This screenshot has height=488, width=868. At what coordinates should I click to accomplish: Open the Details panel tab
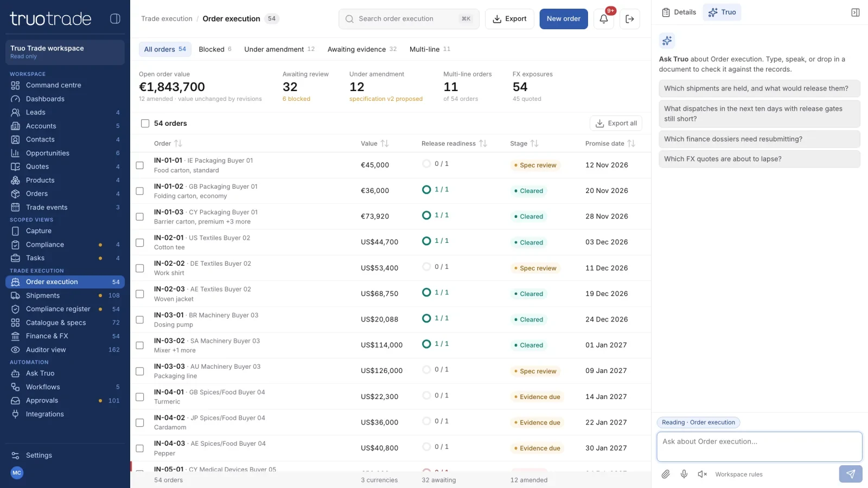[679, 12]
